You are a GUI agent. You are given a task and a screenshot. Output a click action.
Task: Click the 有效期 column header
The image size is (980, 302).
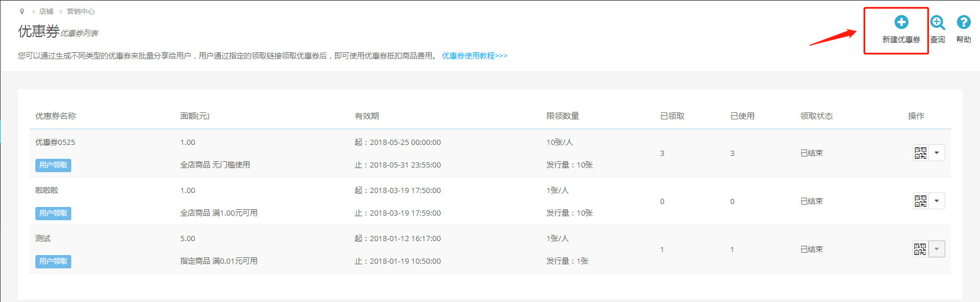coord(367,116)
